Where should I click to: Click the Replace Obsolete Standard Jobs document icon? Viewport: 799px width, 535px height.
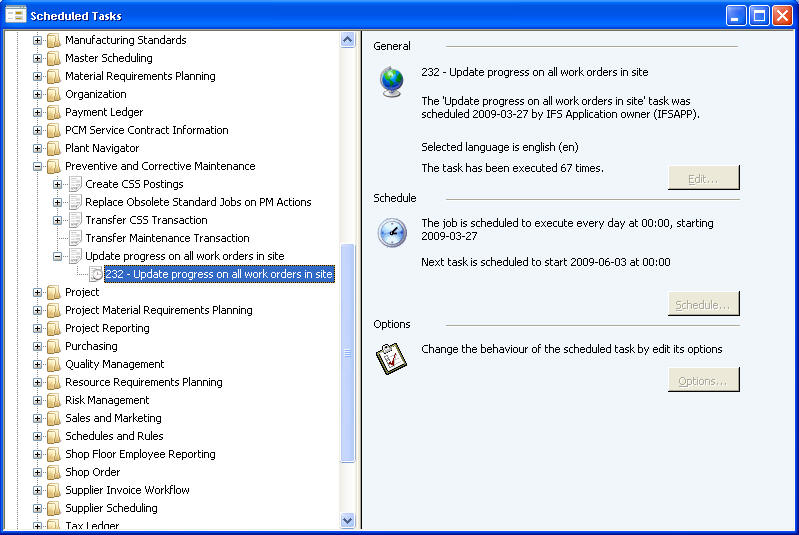point(75,202)
